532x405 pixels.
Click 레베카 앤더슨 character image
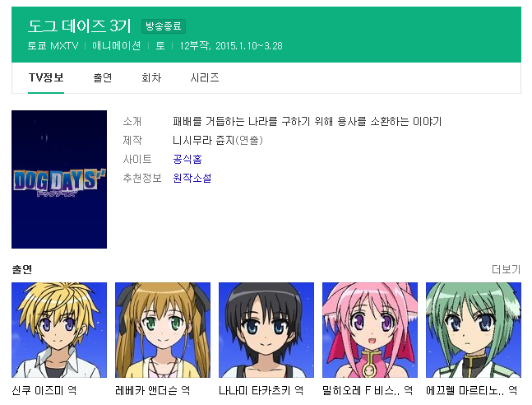click(x=163, y=330)
